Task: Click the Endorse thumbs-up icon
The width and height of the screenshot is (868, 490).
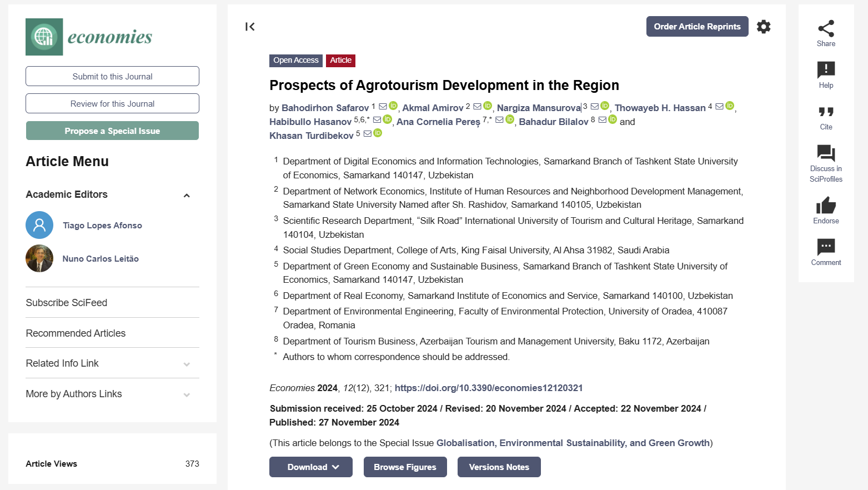Action: pos(826,206)
